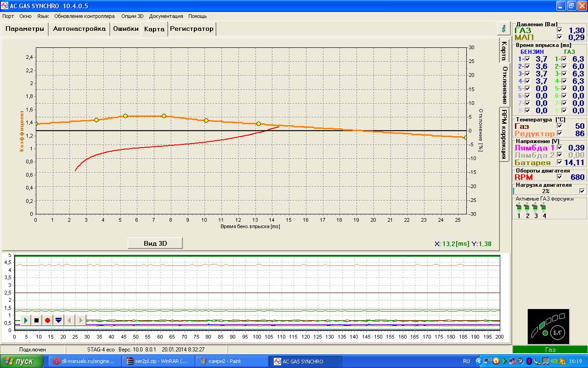Toggle the МАП pressure checkbox
The width and height of the screenshot is (588, 368).
click(x=559, y=37)
